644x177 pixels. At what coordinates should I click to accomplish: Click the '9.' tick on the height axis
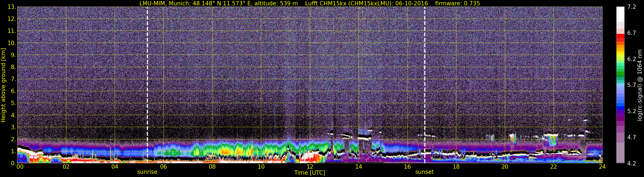(x=13, y=55)
